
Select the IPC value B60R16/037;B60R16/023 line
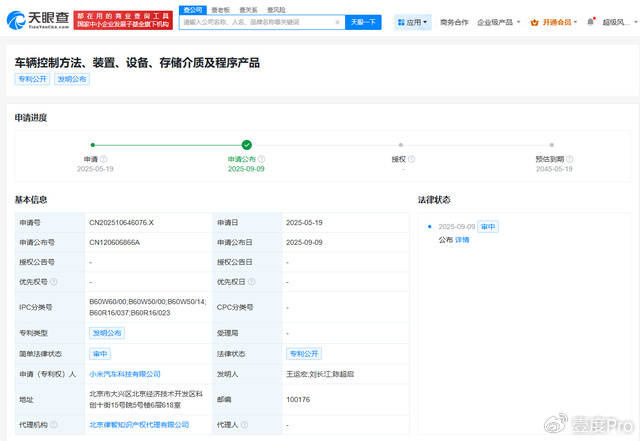click(x=129, y=313)
